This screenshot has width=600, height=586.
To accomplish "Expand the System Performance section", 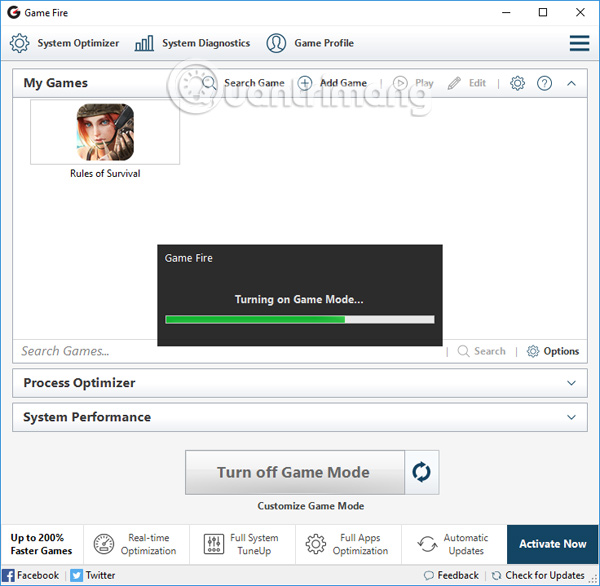I will point(571,417).
